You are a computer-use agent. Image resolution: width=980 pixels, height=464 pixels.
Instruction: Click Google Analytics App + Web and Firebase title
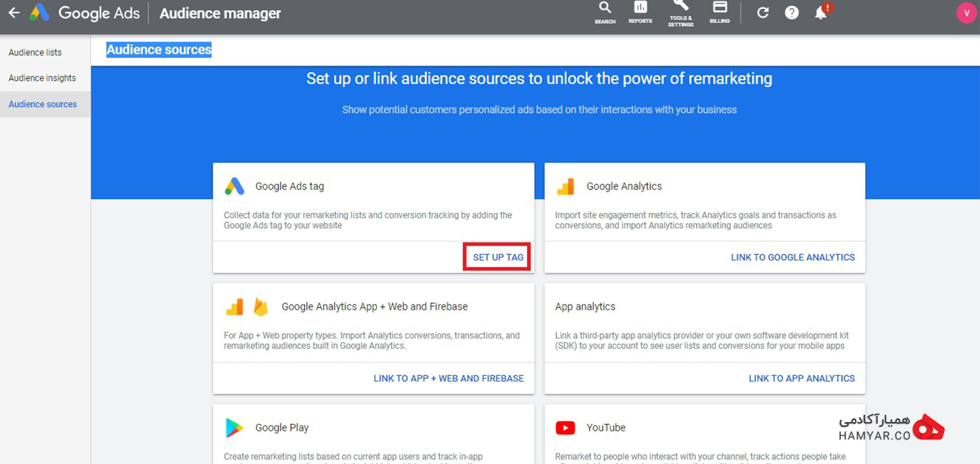click(375, 306)
